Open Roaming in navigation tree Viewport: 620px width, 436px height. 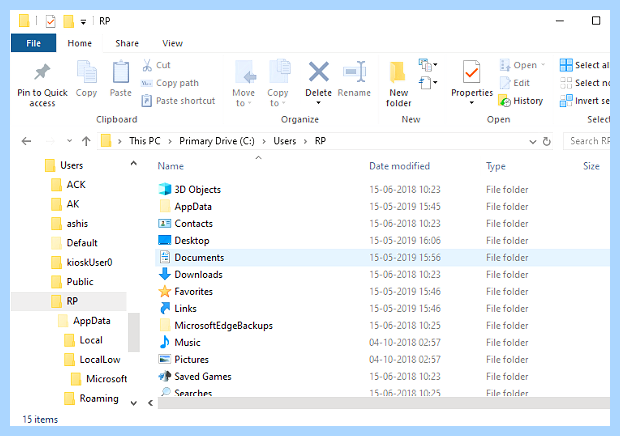(91, 398)
